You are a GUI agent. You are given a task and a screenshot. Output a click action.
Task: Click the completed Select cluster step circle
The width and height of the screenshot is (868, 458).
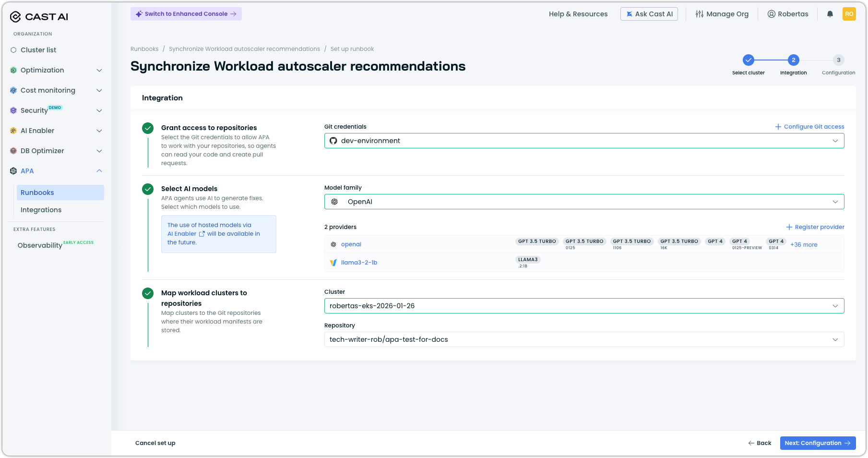[749, 60]
